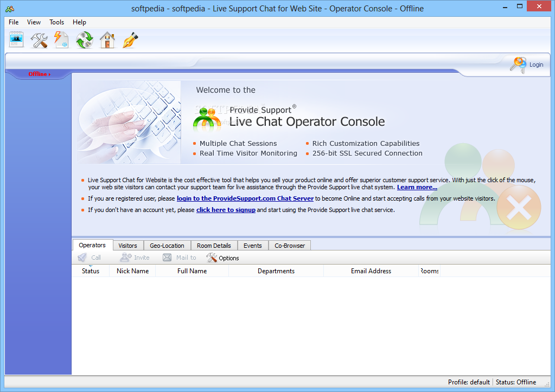Click the Mail to label in the operators toolbar
Screen dimensions: 555x392
coord(186,258)
